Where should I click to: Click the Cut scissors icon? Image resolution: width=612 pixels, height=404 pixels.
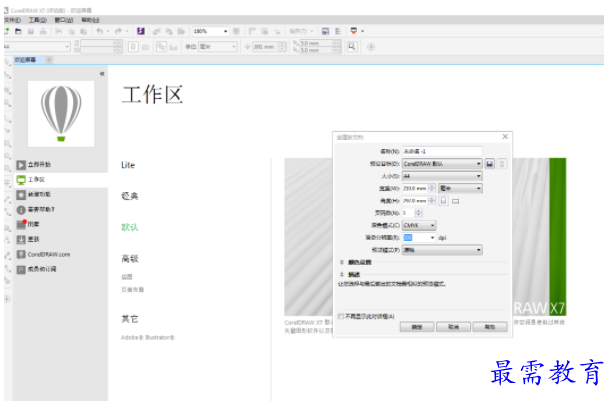[x=59, y=31]
